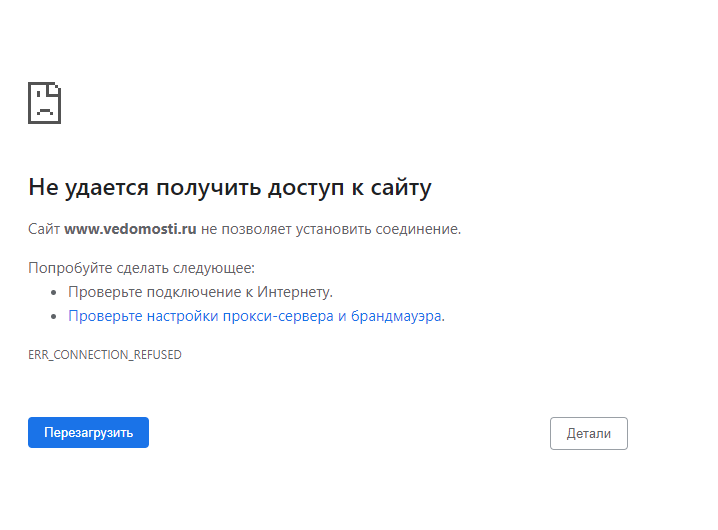
Task: Click the ERR_CONNECTION_REFUSED error code
Action: [105, 355]
